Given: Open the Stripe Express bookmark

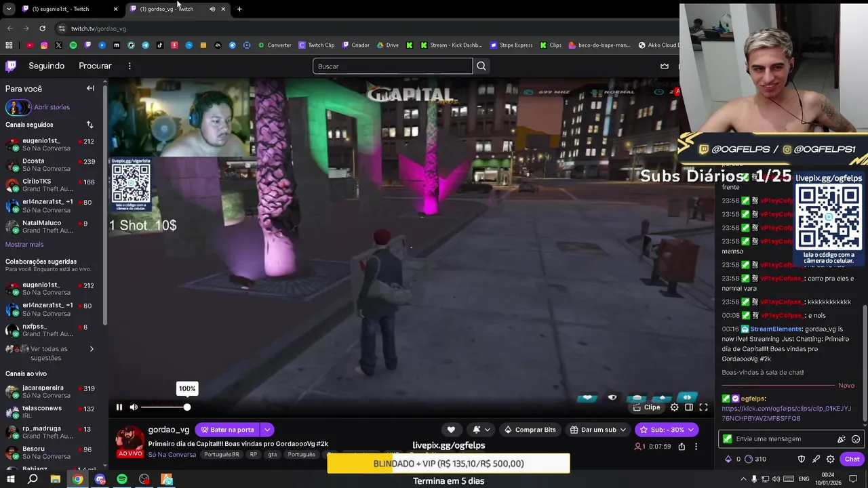Looking at the screenshot, I should (x=511, y=45).
